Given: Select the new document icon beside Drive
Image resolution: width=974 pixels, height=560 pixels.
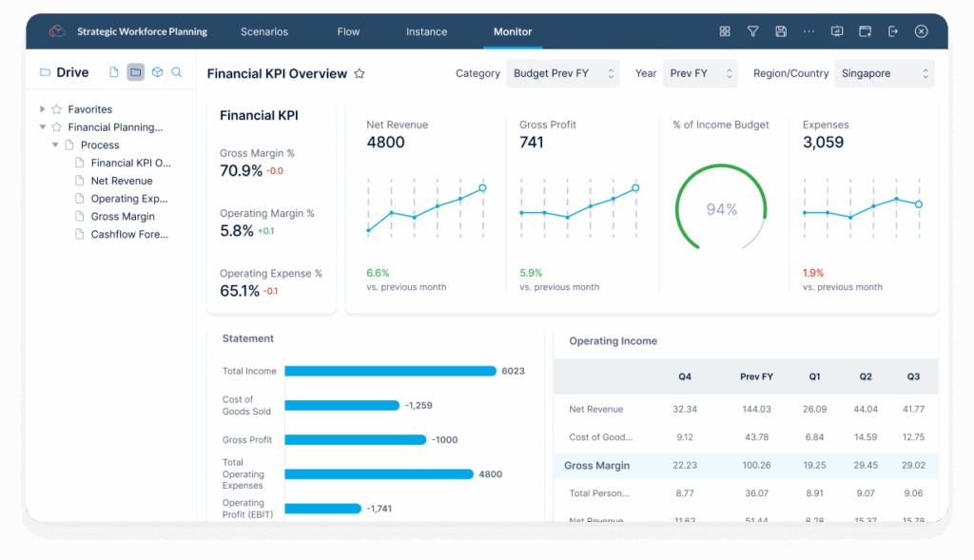Looking at the screenshot, I should coord(114,72).
